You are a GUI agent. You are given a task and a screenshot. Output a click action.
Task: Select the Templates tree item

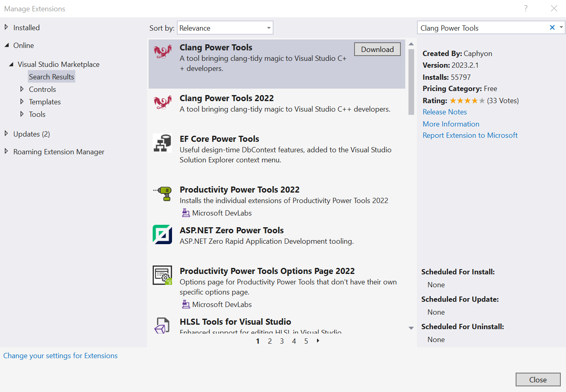45,102
